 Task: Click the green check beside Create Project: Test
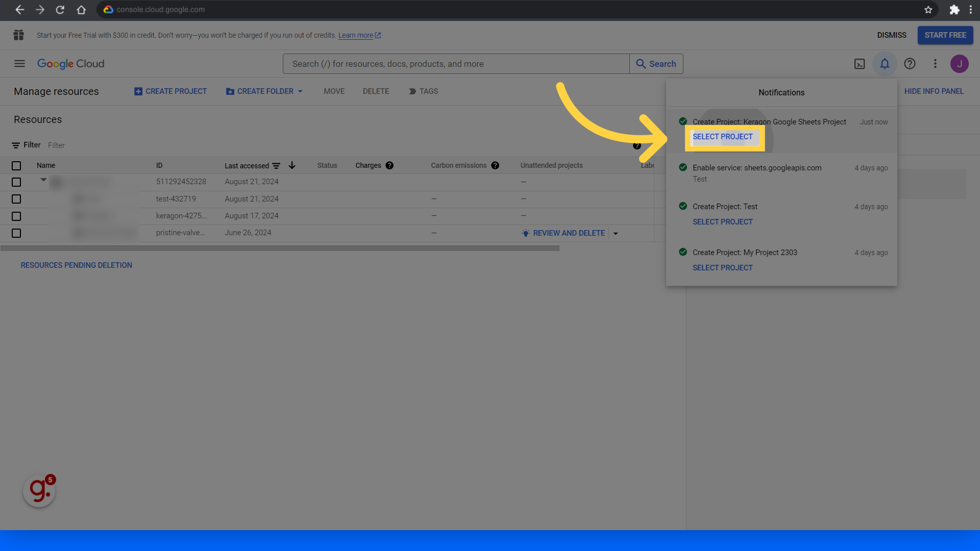(683, 206)
